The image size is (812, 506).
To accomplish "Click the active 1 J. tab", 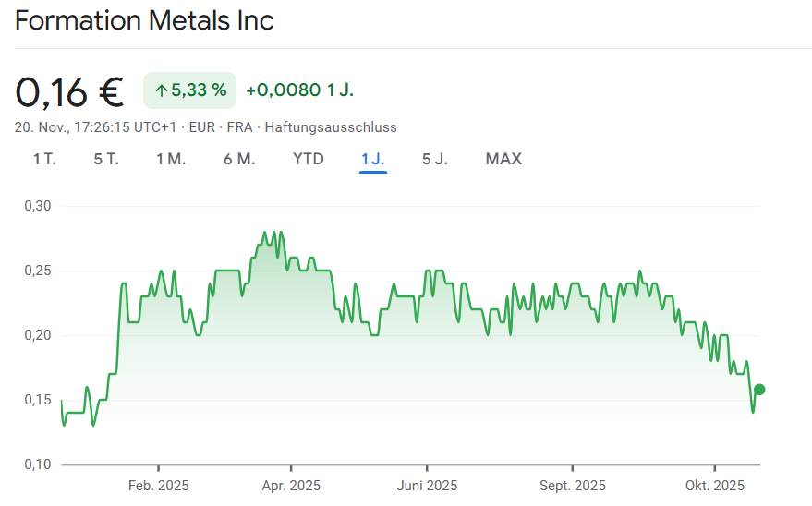I will point(373,159).
